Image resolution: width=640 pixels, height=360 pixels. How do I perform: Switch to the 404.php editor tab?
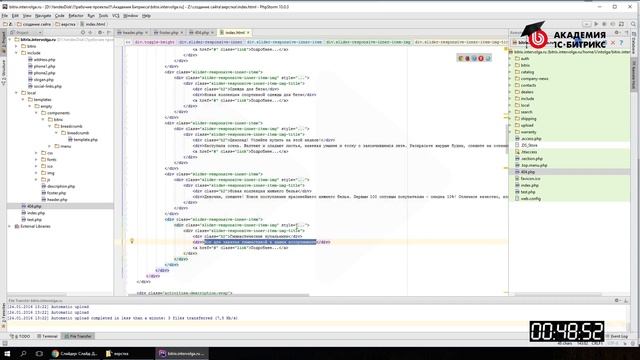(201, 32)
